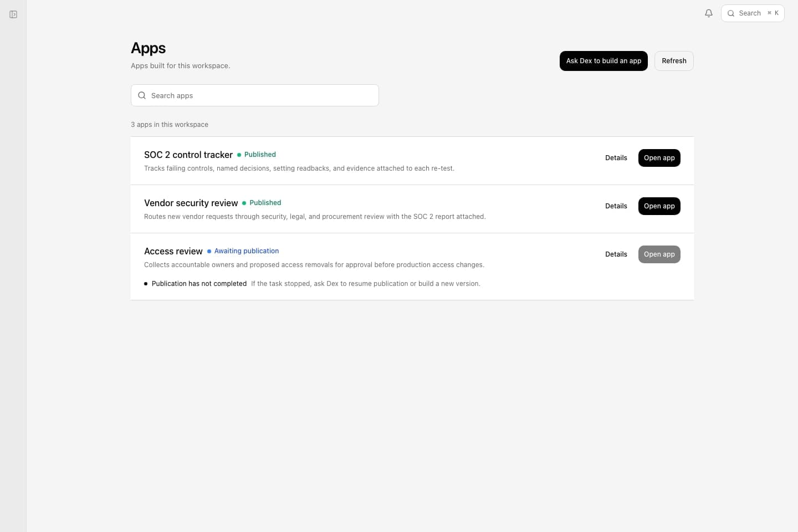The width and height of the screenshot is (798, 532).
Task: Select the SOC 2 control tracker title
Action: [x=188, y=155]
